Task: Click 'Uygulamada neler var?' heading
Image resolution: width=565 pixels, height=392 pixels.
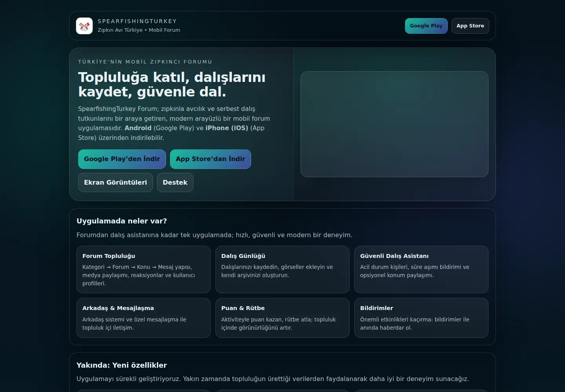Action: click(x=122, y=221)
